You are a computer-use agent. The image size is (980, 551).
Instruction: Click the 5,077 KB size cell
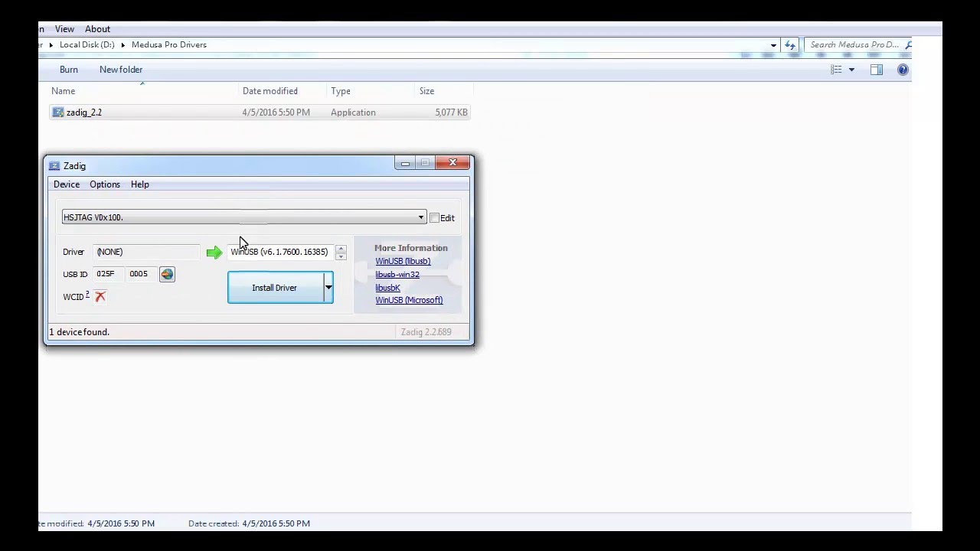[x=451, y=112]
